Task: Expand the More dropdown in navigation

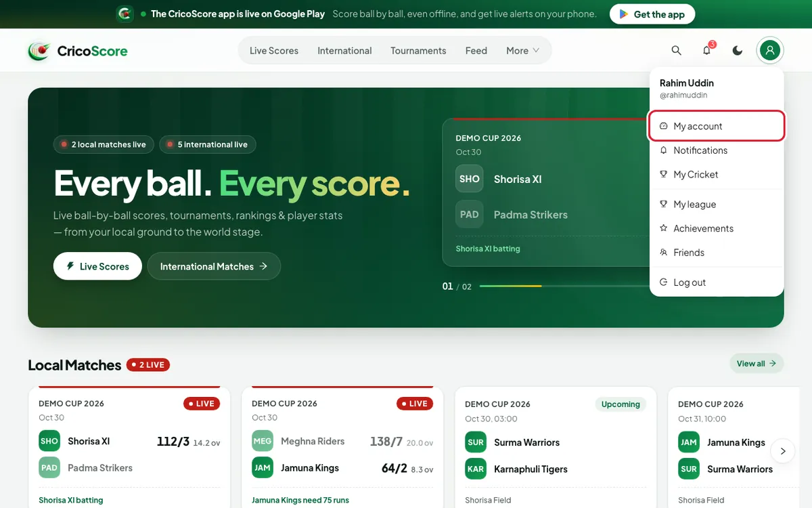Action: click(x=523, y=51)
